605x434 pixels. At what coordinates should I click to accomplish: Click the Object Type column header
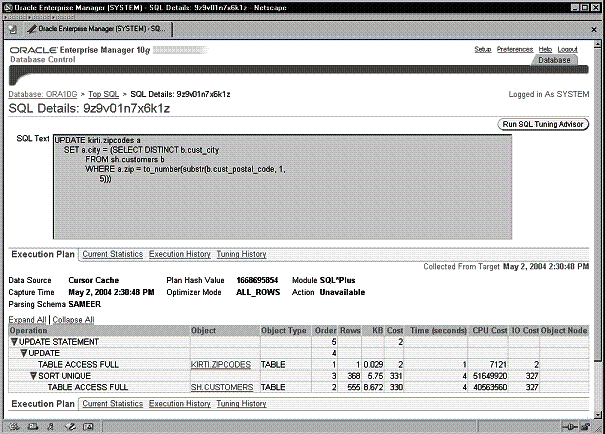[x=284, y=331]
